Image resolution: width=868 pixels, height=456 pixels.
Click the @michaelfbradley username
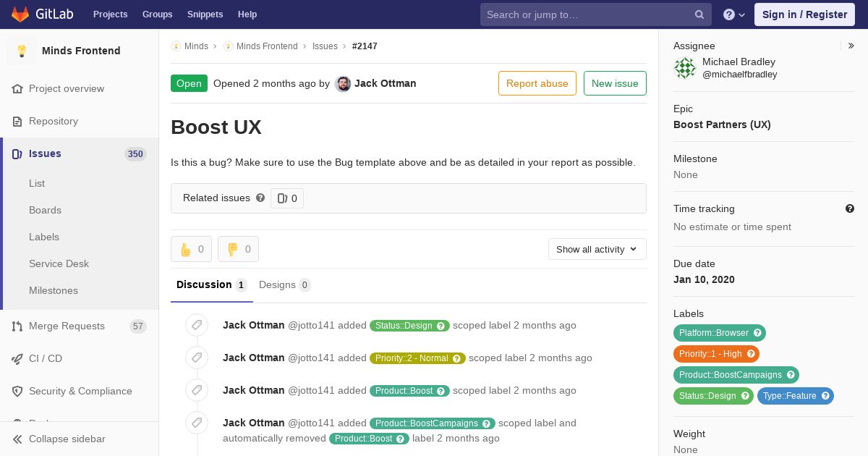pyautogui.click(x=740, y=75)
